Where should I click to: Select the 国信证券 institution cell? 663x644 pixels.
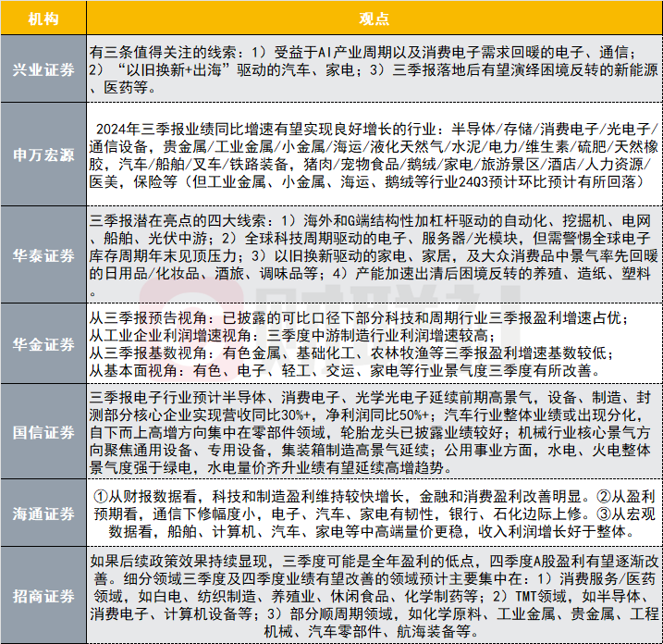43,431
